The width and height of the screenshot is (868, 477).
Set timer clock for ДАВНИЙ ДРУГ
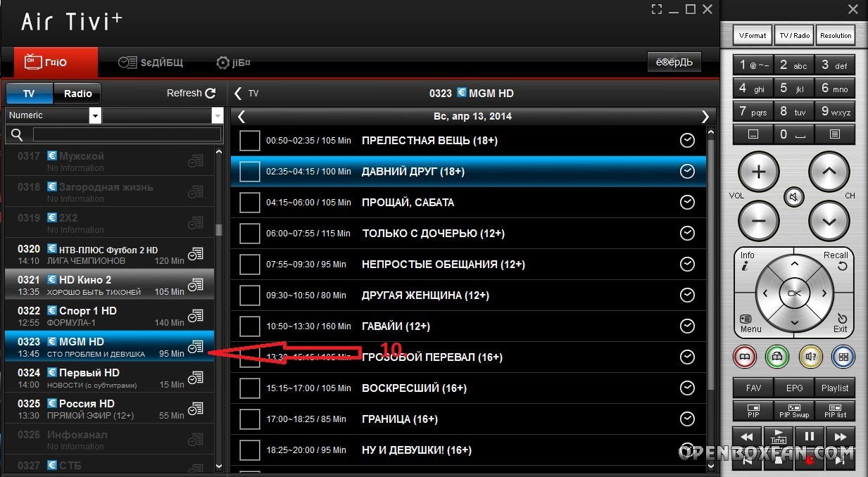coord(687,172)
